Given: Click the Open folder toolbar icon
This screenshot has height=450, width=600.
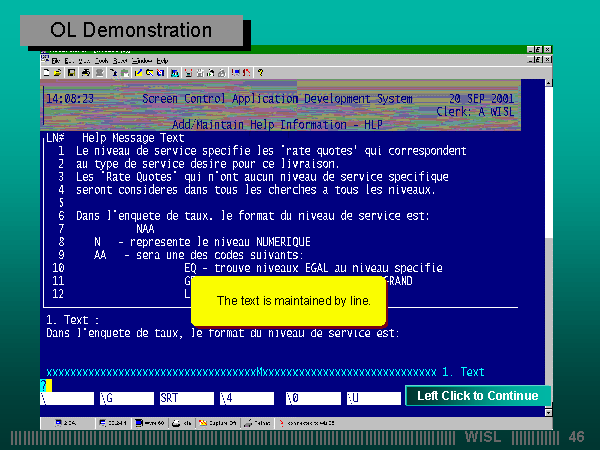Looking at the screenshot, I should coord(58,73).
